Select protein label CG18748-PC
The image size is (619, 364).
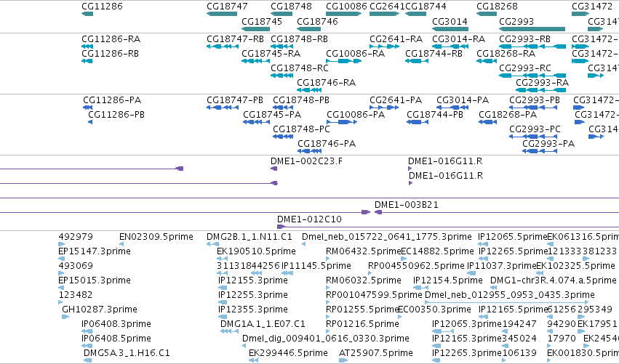pyautogui.click(x=301, y=129)
